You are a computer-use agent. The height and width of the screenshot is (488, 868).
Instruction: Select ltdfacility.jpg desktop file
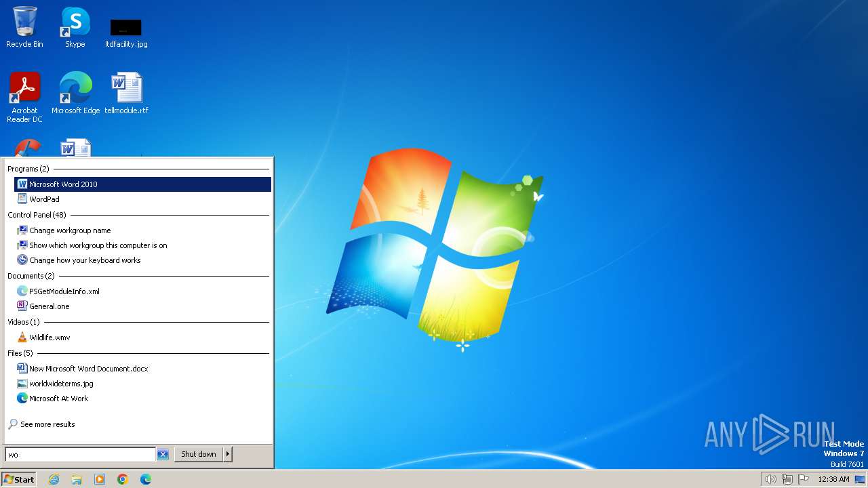point(126,33)
